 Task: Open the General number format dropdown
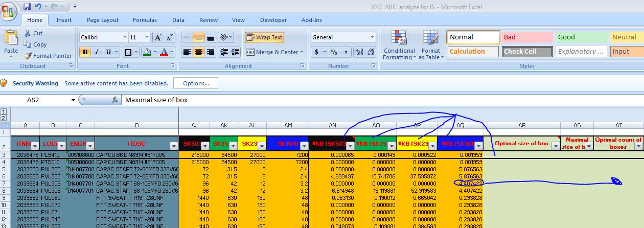372,37
